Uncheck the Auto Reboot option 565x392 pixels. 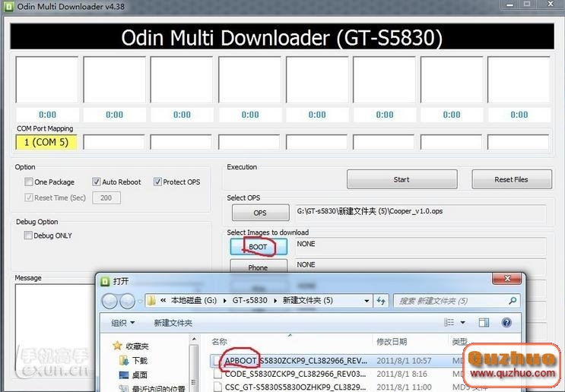(x=96, y=182)
